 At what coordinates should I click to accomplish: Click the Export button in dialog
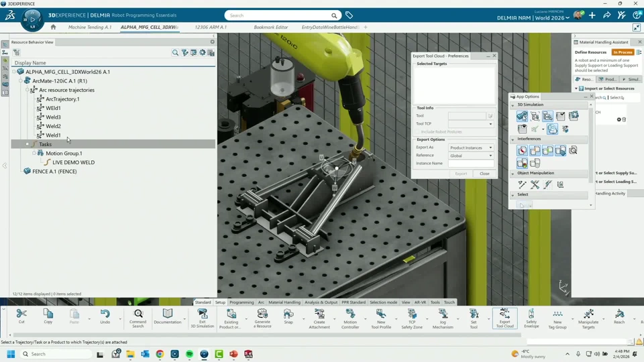click(461, 174)
